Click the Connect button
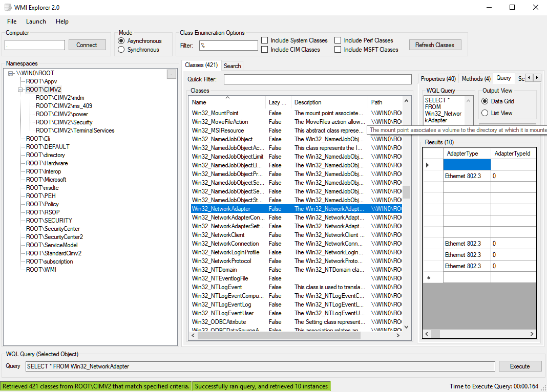The width and height of the screenshot is (547, 392). [87, 45]
